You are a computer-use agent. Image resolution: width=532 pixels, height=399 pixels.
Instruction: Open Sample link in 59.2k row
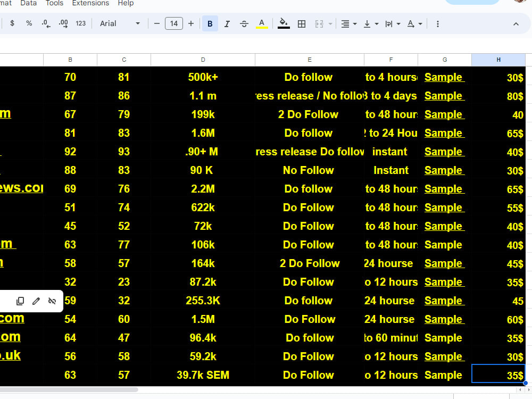click(x=444, y=356)
